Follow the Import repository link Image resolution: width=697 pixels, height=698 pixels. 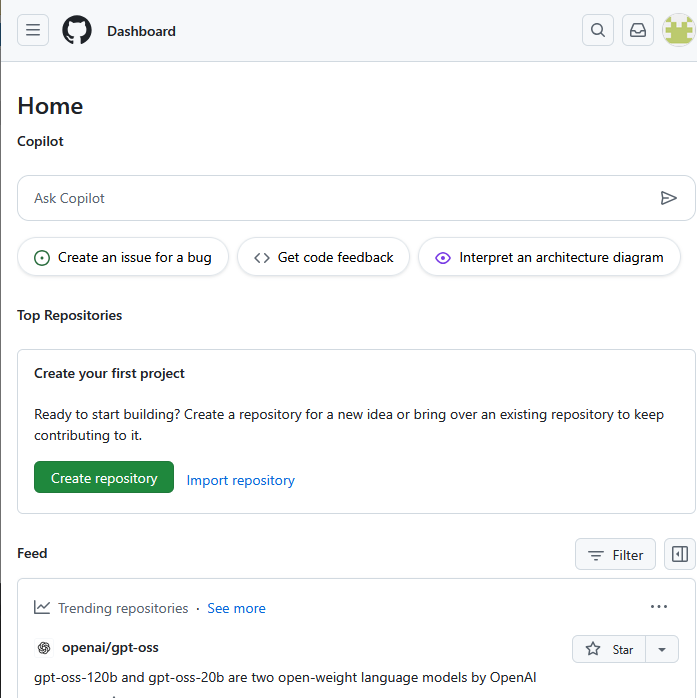pos(240,480)
